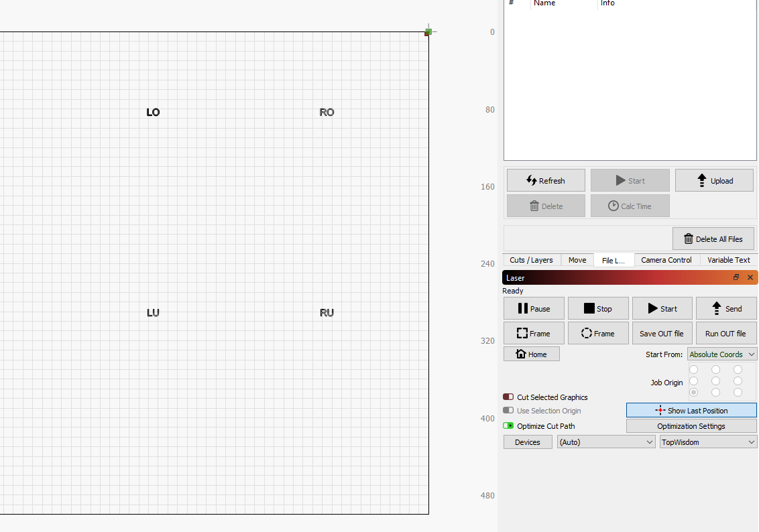
Task: Click the green origin marker on canvas
Action: [x=428, y=32]
